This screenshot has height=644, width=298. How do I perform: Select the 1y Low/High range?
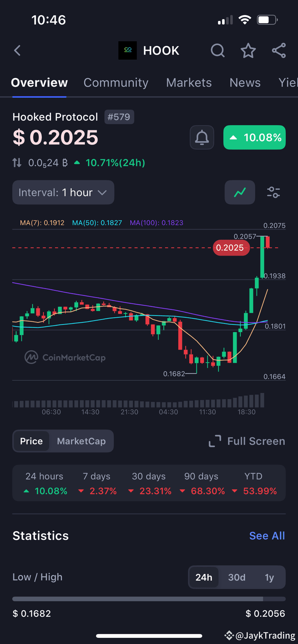[x=269, y=577]
